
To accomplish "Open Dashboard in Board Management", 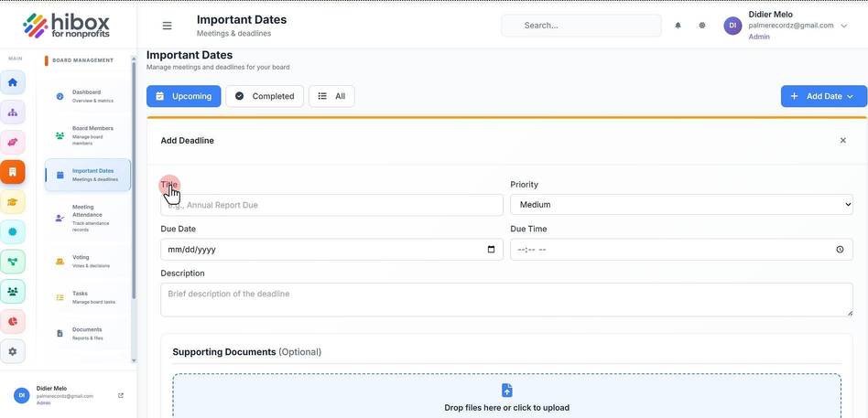I will click(88, 96).
